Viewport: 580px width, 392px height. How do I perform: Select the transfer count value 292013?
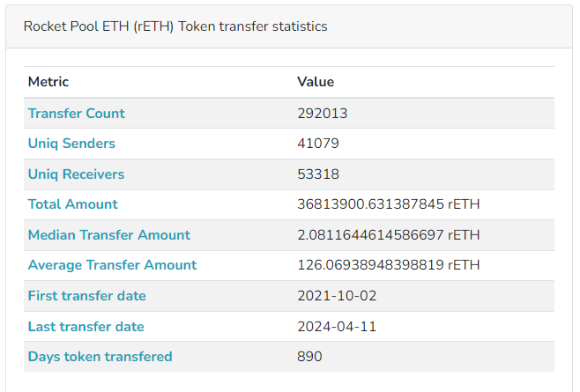[323, 113]
